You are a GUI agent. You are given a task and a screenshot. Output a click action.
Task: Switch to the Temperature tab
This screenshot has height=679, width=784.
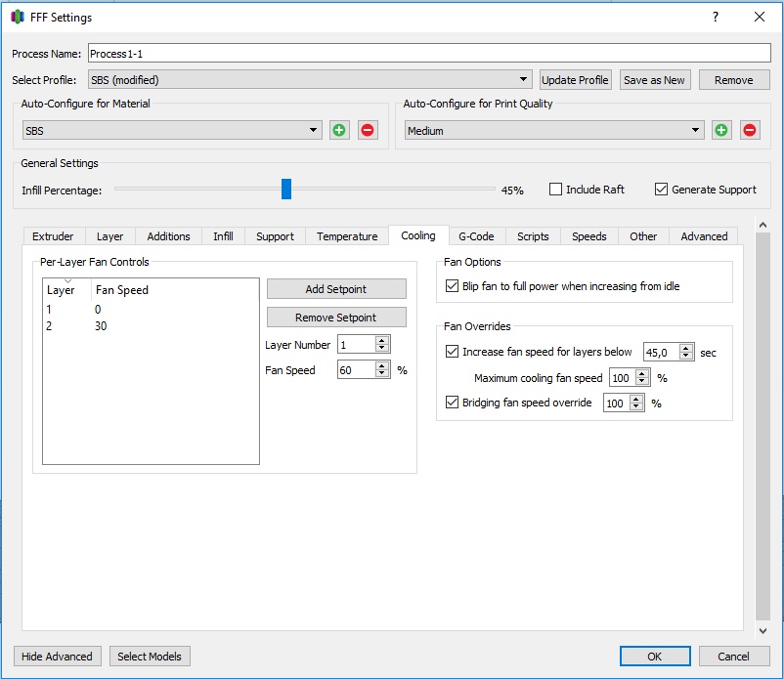(347, 236)
